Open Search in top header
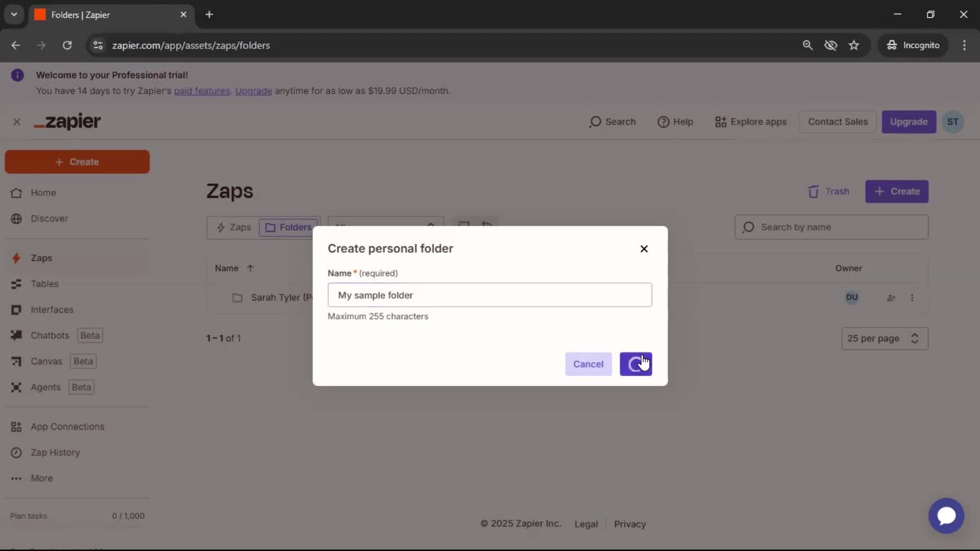 [612, 122]
